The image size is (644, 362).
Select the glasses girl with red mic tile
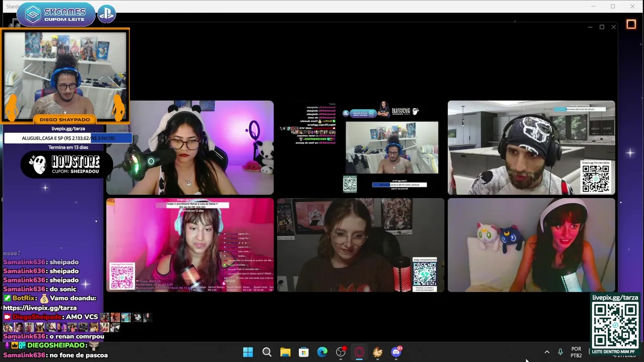point(361,245)
